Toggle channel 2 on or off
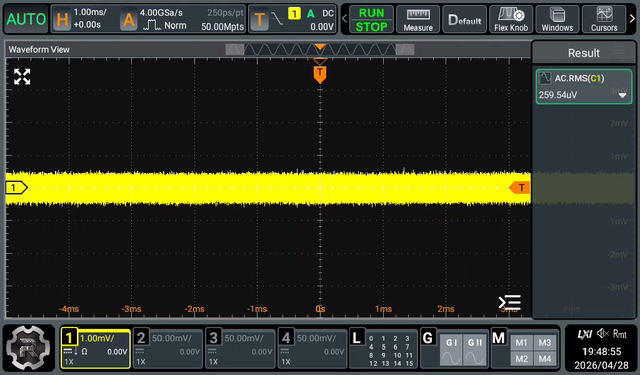 tap(141, 338)
